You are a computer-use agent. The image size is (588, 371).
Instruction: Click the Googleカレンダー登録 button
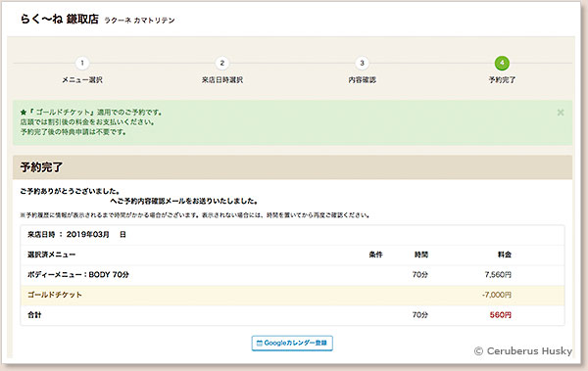pyautogui.click(x=292, y=343)
